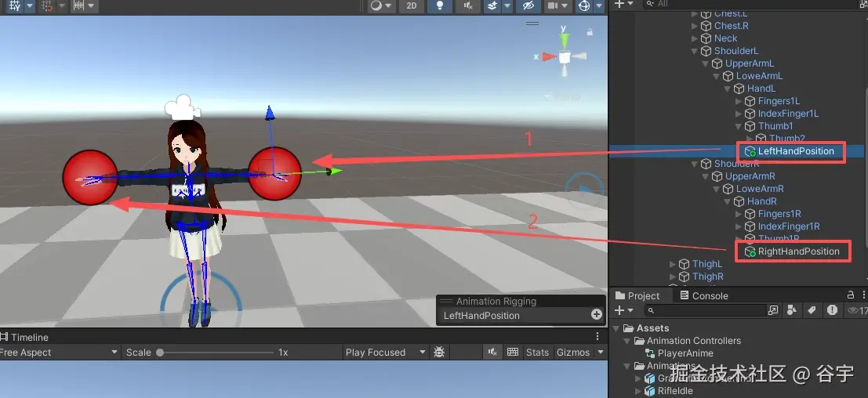
Task: Toggle hidden objects visibility eye icon
Action: [x=528, y=5]
